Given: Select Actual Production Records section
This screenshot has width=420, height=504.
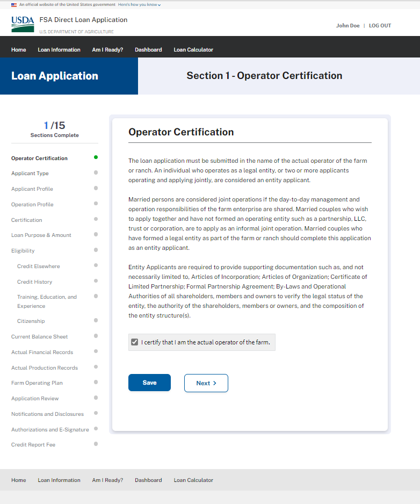Looking at the screenshot, I should [45, 368].
